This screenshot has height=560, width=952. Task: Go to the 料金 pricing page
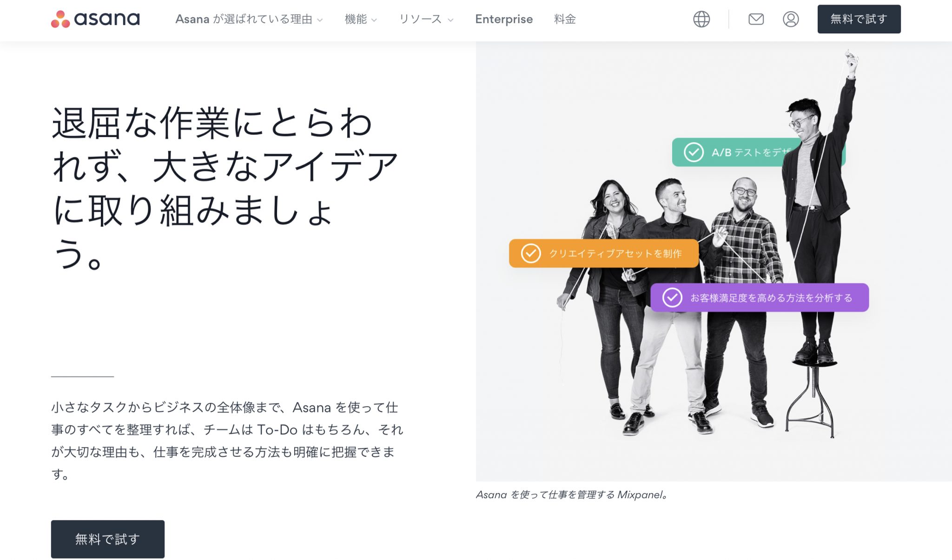565,19
